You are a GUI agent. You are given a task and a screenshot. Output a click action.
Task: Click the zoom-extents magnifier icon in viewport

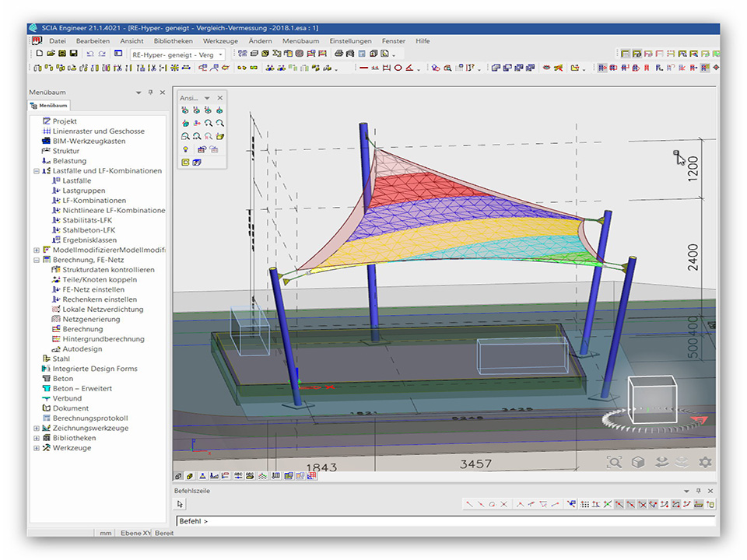pos(615,462)
